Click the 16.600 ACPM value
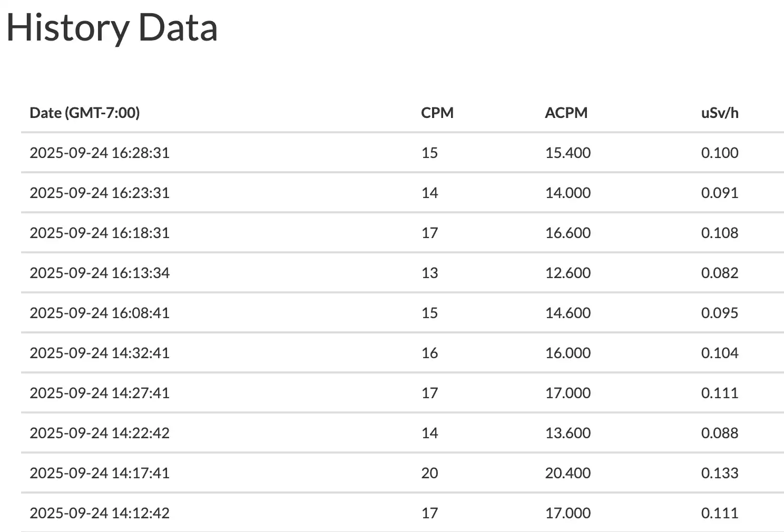This screenshot has width=784, height=532. coord(568,233)
